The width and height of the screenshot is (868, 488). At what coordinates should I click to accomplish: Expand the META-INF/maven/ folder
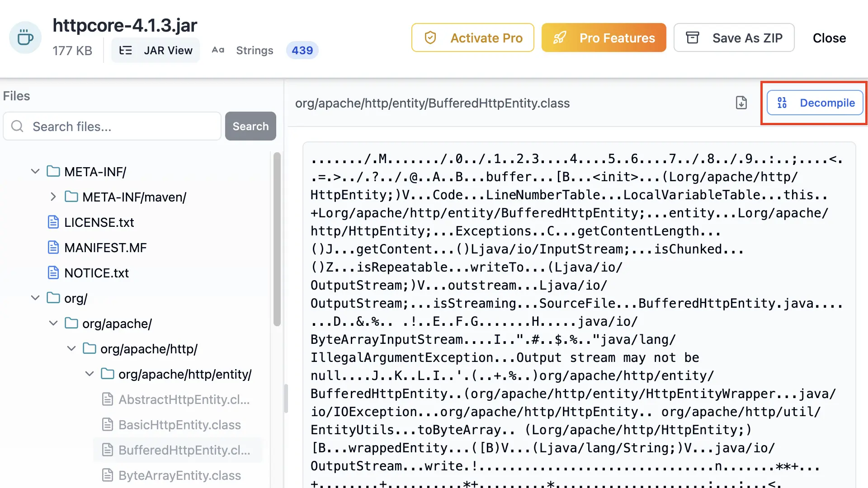coord(53,197)
